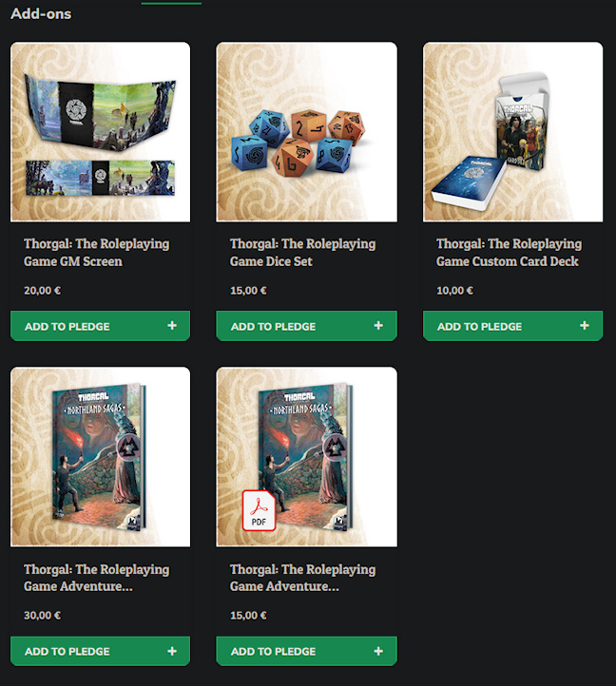Image resolution: width=616 pixels, height=686 pixels.
Task: Open Thorgal Game Dice Set title link
Action: coord(302,253)
